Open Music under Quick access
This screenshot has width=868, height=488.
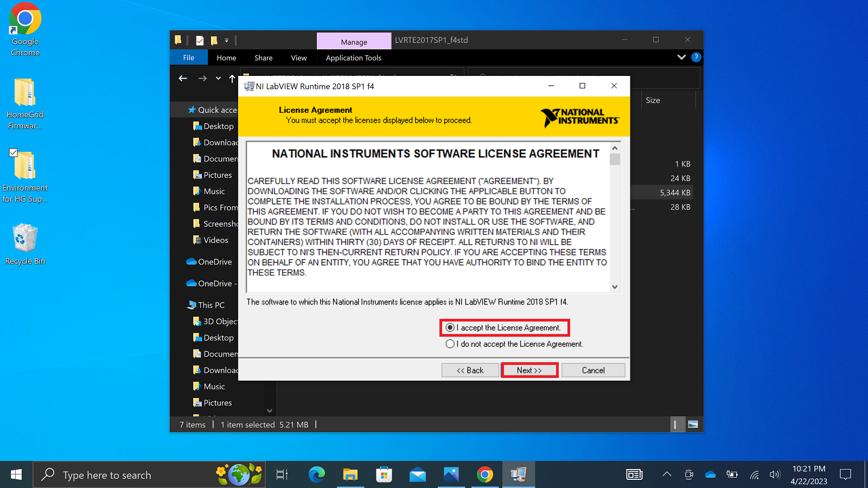tap(209, 191)
